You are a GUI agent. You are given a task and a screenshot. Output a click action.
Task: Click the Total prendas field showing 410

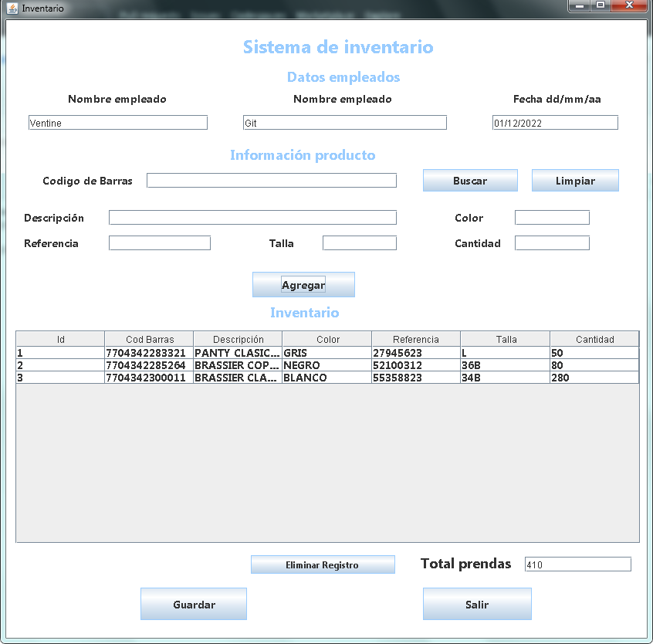(x=577, y=564)
